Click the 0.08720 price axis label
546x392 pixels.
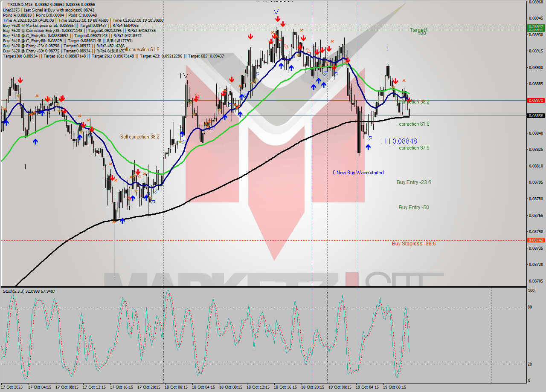[x=536, y=265]
